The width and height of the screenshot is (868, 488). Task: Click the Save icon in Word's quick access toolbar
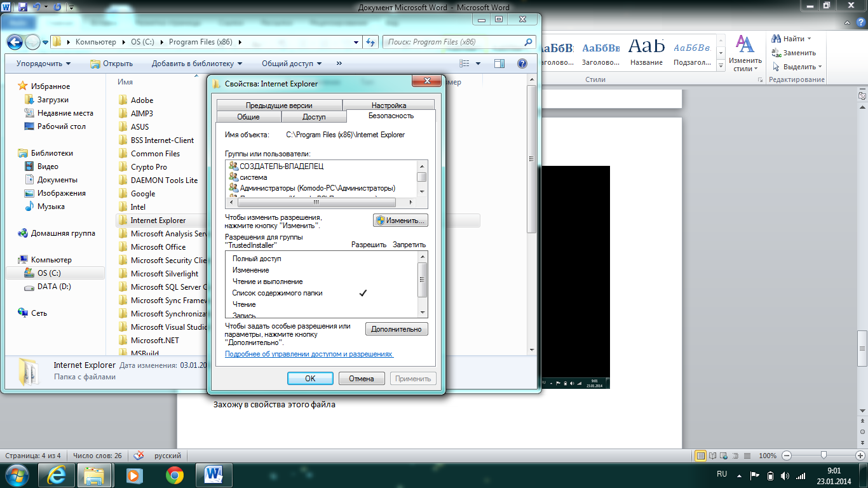pos(23,7)
